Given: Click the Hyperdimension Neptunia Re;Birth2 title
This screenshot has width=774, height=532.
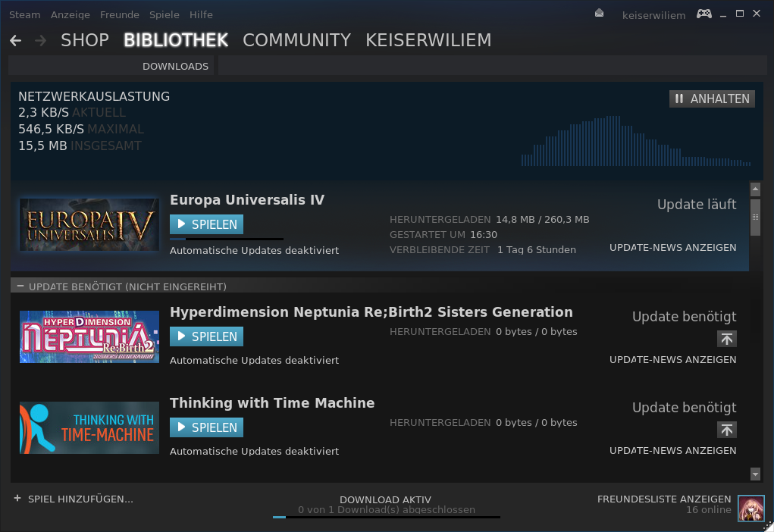Looking at the screenshot, I should (371, 312).
